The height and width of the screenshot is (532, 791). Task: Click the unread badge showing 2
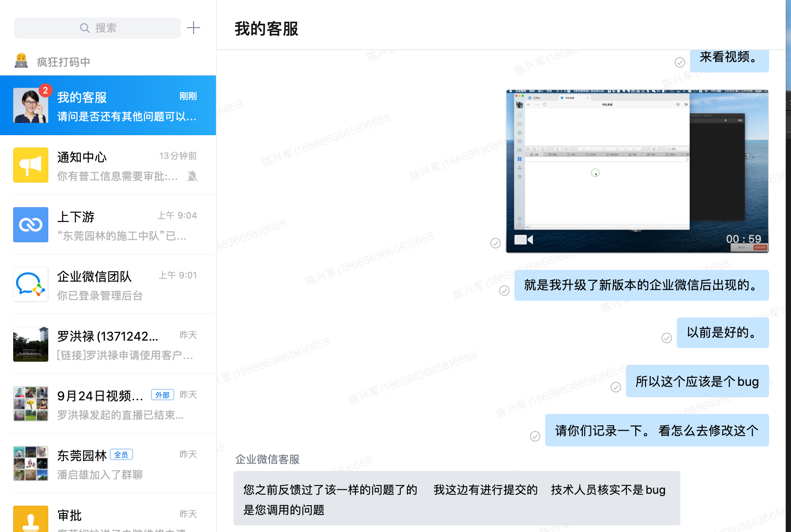45,90
